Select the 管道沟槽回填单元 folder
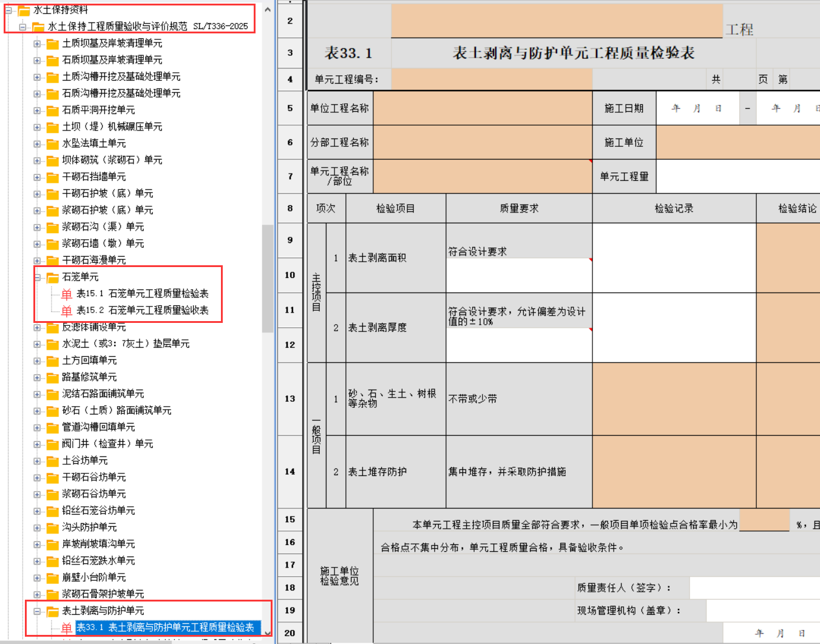Viewport: 820px width, 644px height. point(98,427)
